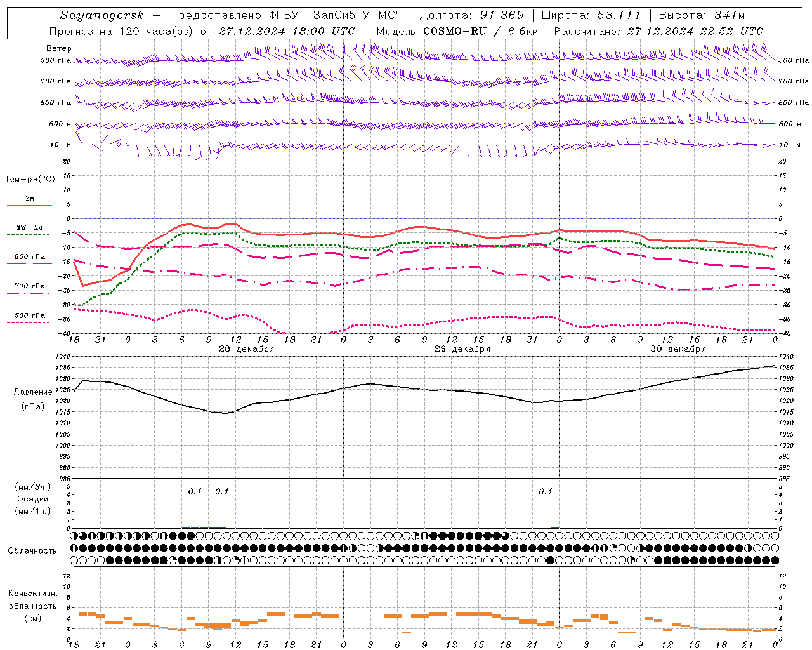Click the Широта: 53.111 value

pos(591,15)
